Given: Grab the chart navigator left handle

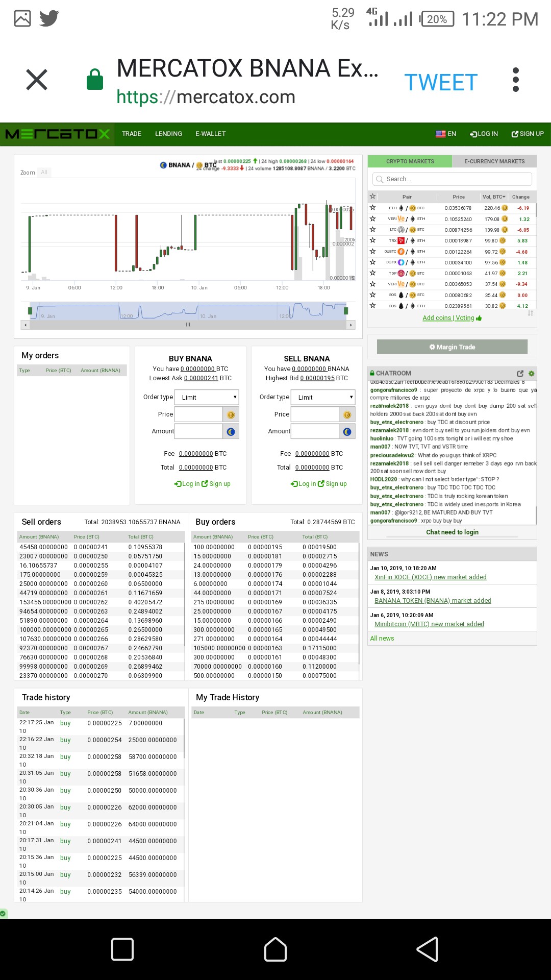Looking at the screenshot, I should (31, 310).
